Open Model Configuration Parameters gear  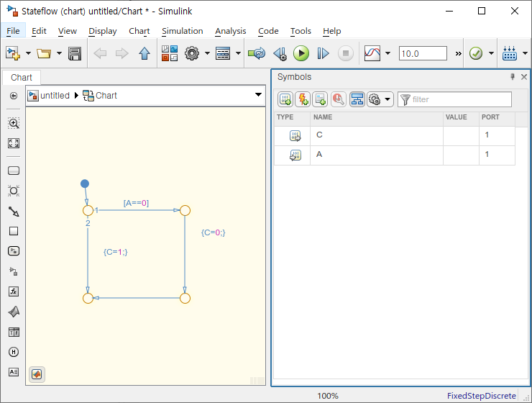coord(192,53)
